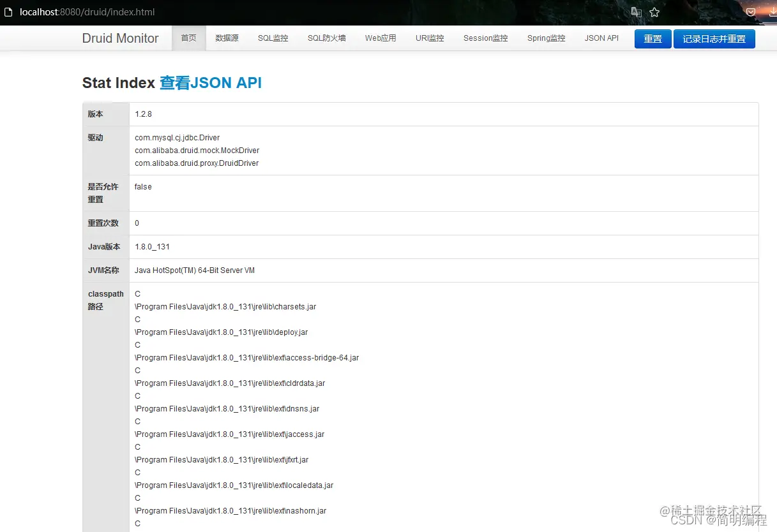Screen dimensions: 777x532
Task: Click the 重置次数 row label
Action: pyautogui.click(x=103, y=223)
